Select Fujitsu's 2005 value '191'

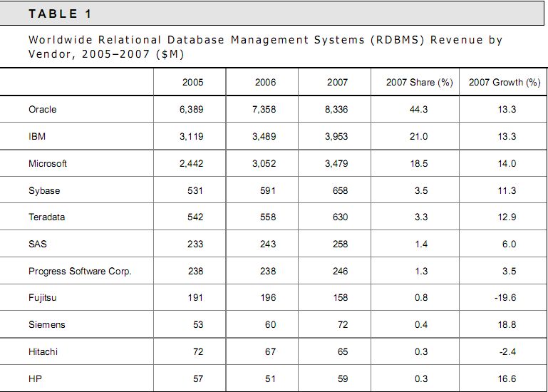point(195,298)
